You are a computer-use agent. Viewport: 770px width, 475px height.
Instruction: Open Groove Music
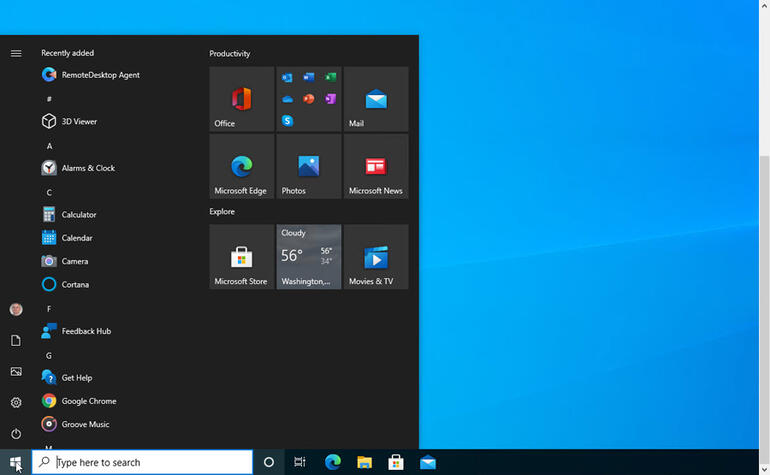[x=76, y=424]
